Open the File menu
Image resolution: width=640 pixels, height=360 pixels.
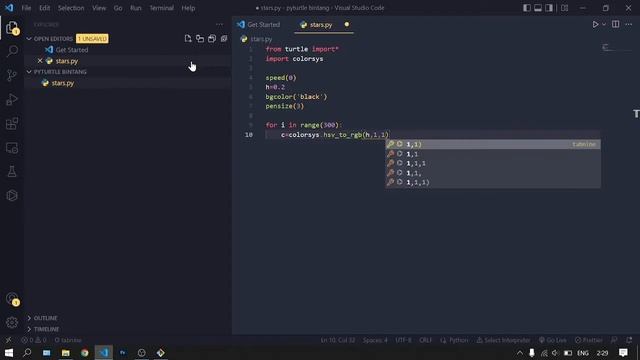tap(26, 8)
